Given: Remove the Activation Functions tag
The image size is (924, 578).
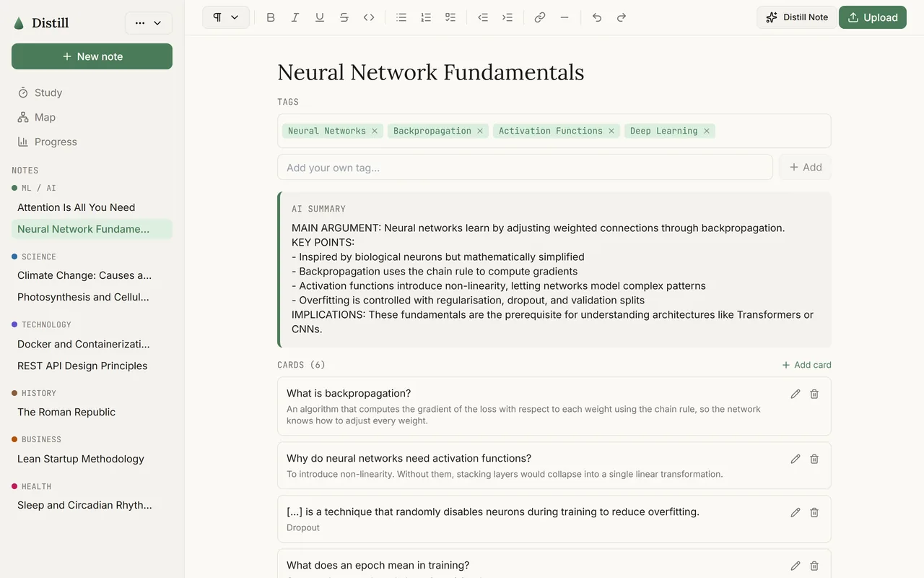Looking at the screenshot, I should [x=611, y=131].
